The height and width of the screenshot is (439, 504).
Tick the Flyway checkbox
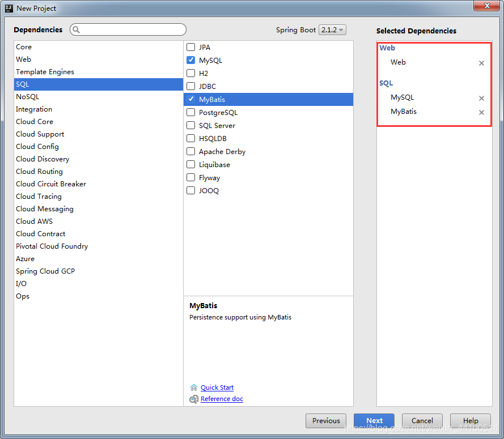click(x=190, y=177)
